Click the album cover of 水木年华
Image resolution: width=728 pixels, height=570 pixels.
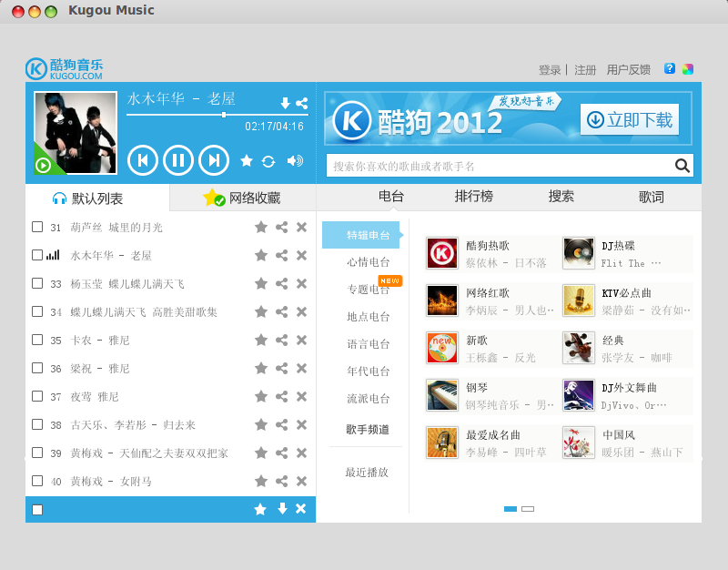tap(76, 133)
